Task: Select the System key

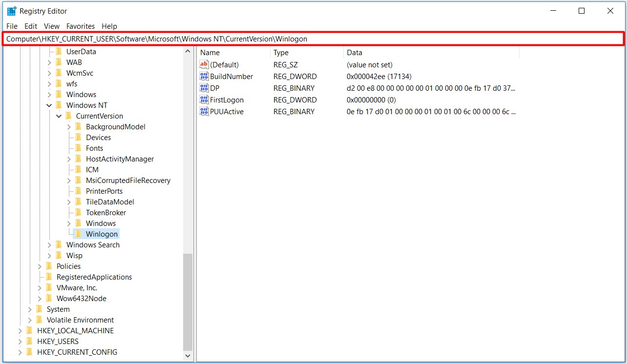Action: pyautogui.click(x=58, y=309)
